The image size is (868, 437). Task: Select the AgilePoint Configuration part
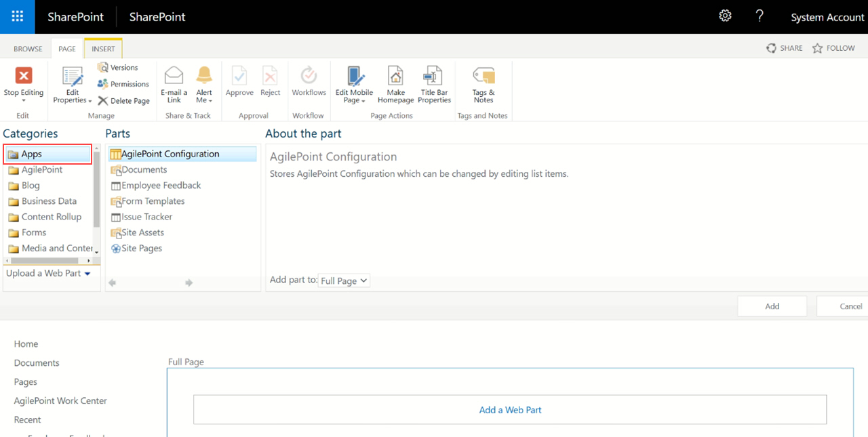pyautogui.click(x=182, y=154)
